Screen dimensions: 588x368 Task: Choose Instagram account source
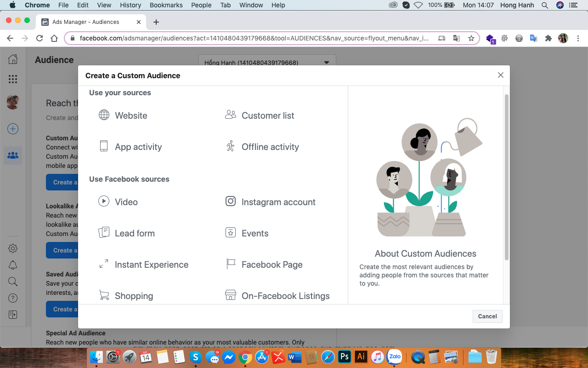pyautogui.click(x=270, y=202)
